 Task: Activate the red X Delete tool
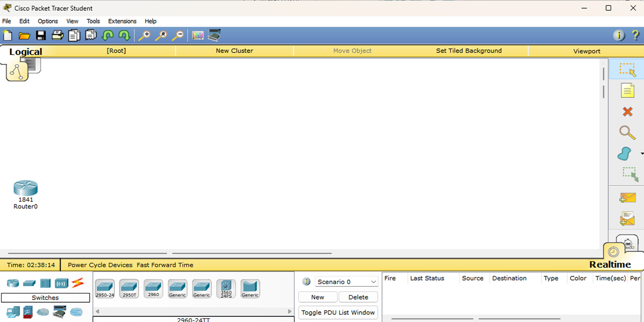point(627,111)
